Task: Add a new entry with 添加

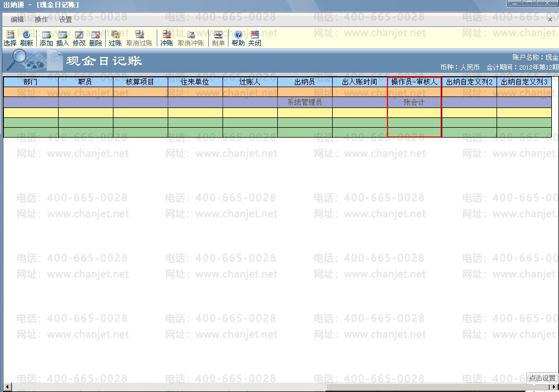Action: (x=46, y=38)
